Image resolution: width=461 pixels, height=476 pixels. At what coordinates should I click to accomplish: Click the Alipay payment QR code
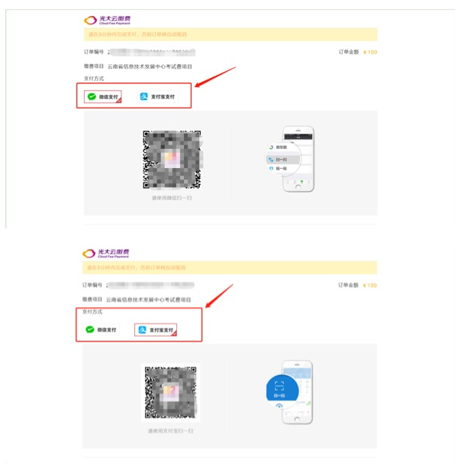[170, 393]
